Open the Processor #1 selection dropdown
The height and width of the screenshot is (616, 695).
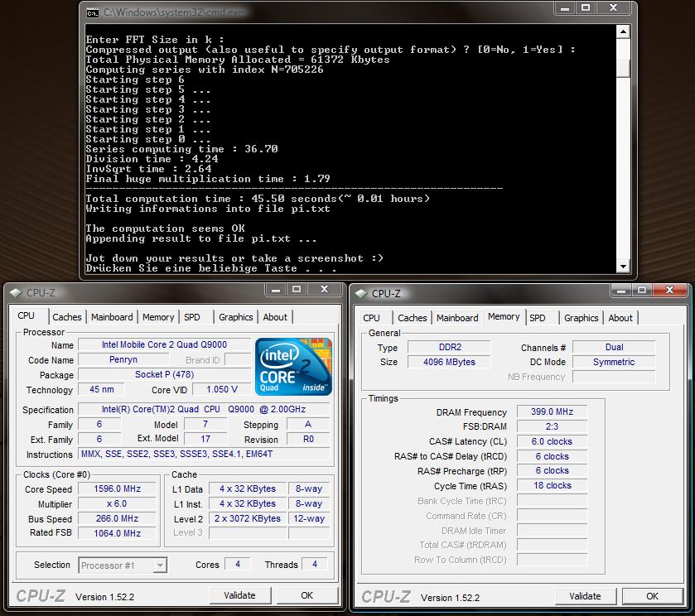tap(160, 565)
